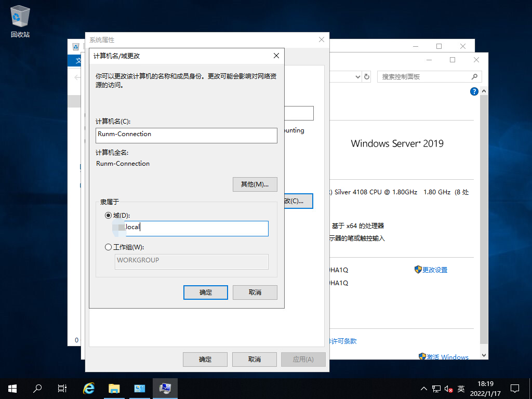Show hidden system tray icons

pyautogui.click(x=424, y=389)
